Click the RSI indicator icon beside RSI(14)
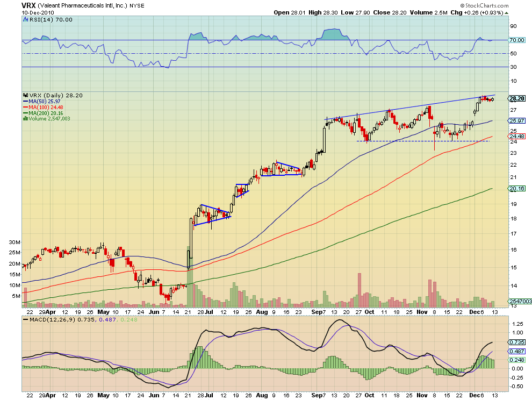This screenshot has height=400, width=532. (25, 20)
